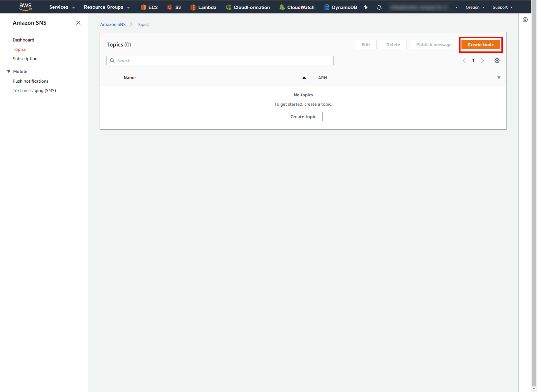Go to Subscriptions in sidebar
The image size is (537, 392).
pyautogui.click(x=26, y=59)
